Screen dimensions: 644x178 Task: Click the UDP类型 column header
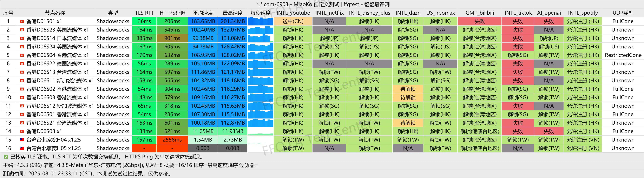623,13
